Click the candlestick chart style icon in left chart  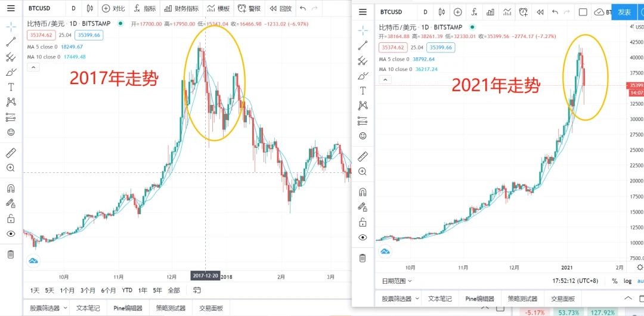90,8
